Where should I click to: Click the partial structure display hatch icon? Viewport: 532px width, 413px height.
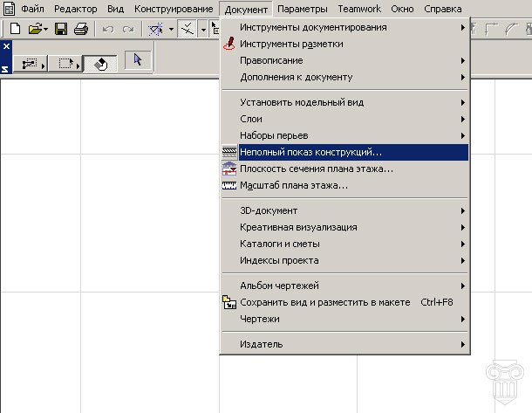[229, 152]
